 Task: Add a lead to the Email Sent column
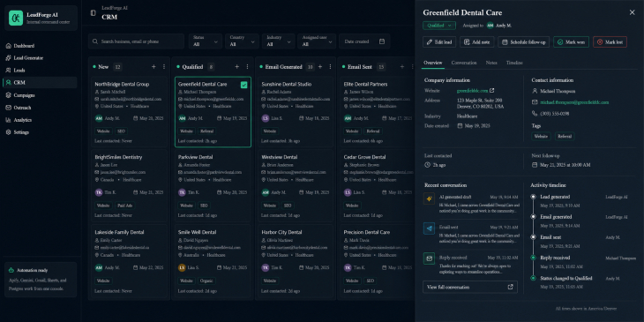pyautogui.click(x=402, y=66)
